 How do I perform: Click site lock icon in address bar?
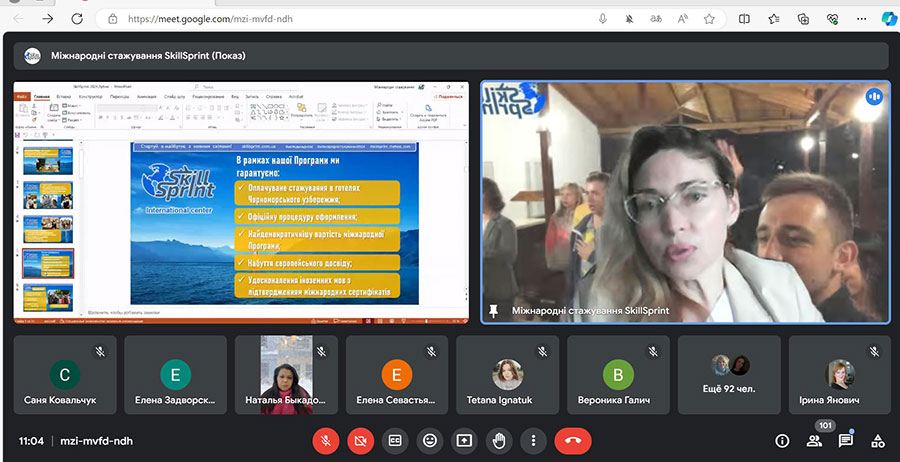113,18
